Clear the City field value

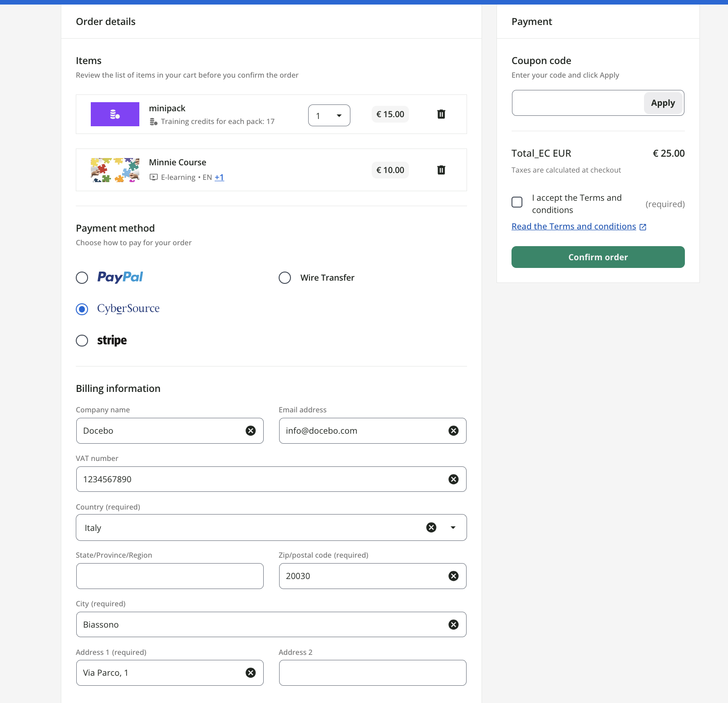click(x=453, y=624)
